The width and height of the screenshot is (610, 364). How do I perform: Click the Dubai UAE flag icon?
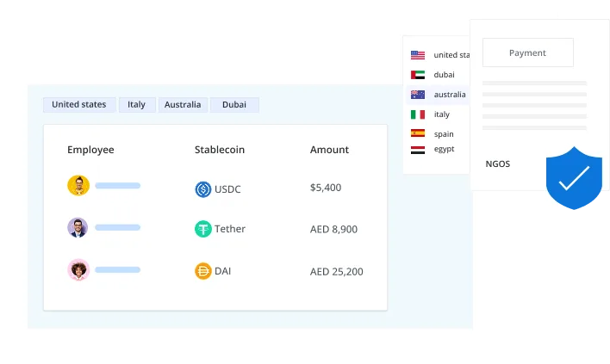coord(418,75)
